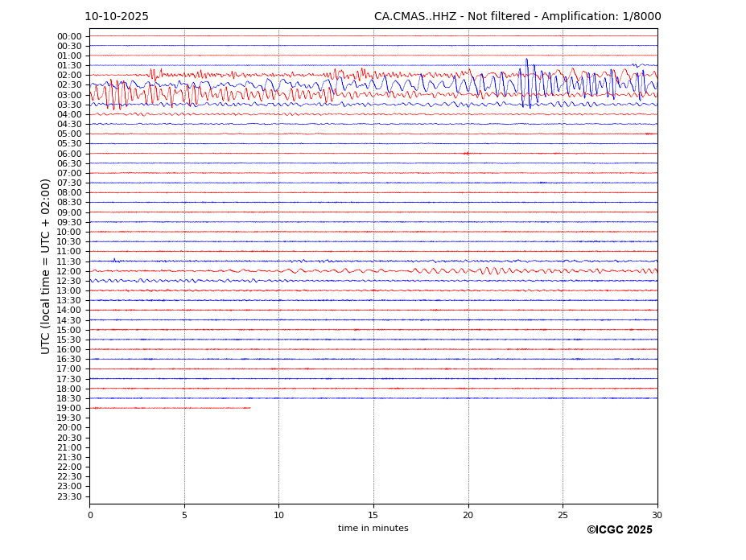Click the 25 tick on the minutes axis
746x560 pixels.
563,515
